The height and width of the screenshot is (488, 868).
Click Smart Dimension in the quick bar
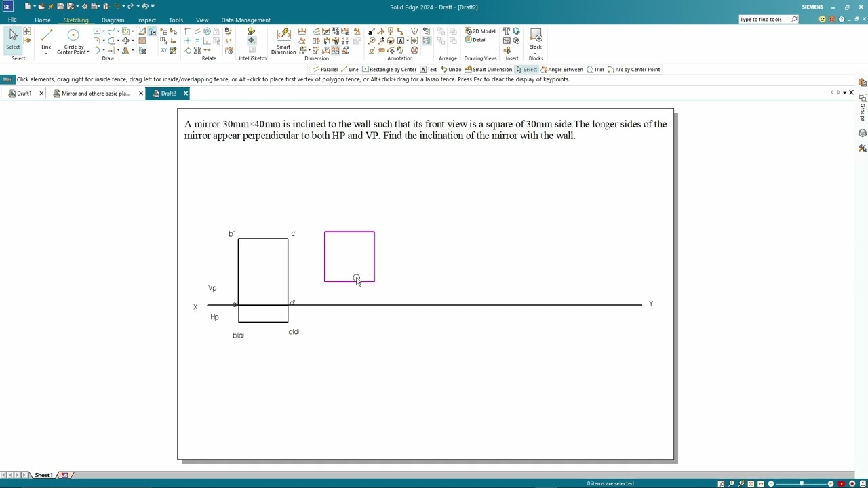488,69
